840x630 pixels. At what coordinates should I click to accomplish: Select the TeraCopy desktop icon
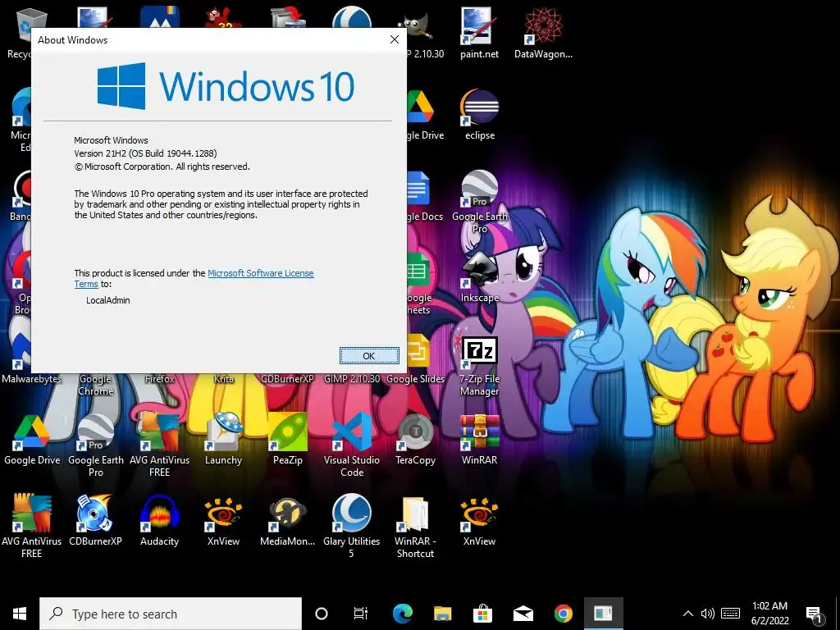click(x=415, y=439)
